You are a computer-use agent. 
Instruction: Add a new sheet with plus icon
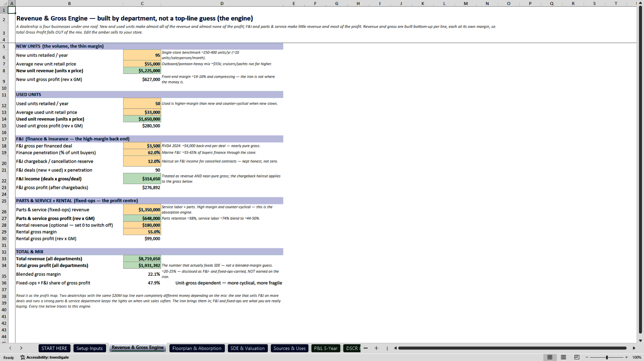click(x=376, y=348)
